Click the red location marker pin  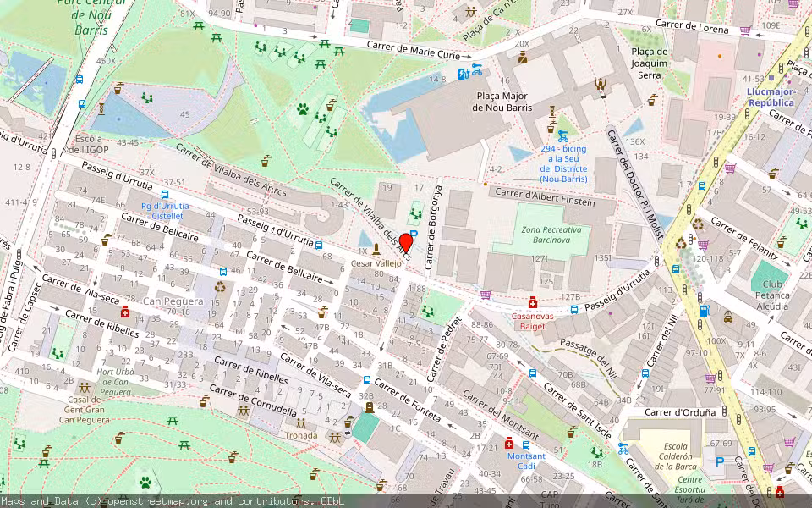pos(405,244)
